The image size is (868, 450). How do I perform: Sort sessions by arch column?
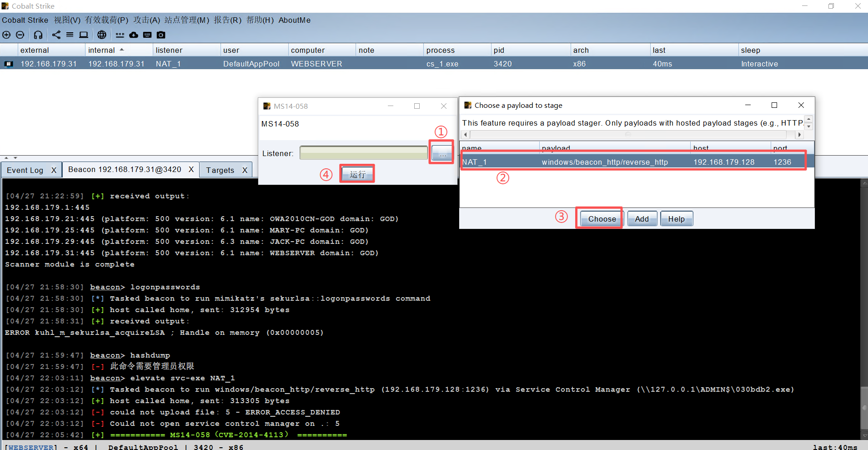610,50
